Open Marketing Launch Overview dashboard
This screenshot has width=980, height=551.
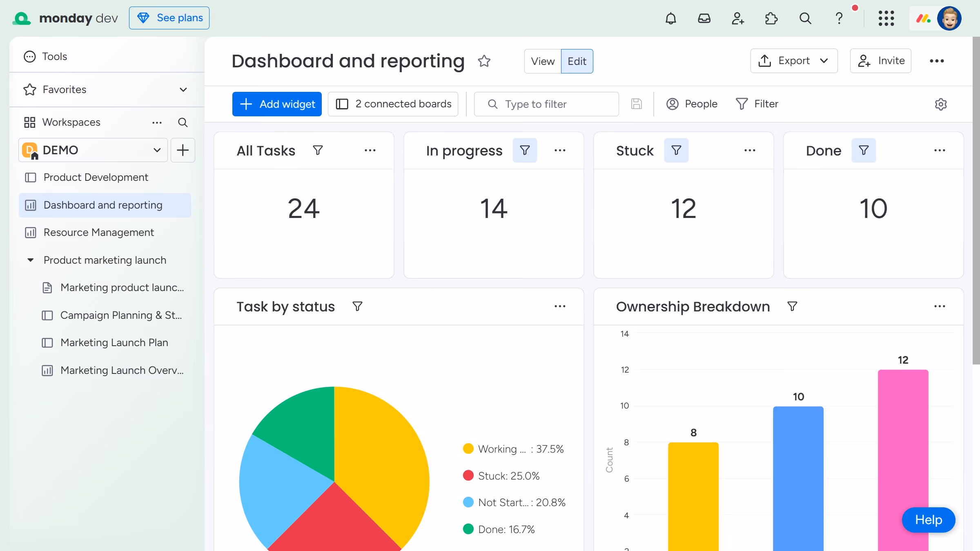click(x=113, y=370)
